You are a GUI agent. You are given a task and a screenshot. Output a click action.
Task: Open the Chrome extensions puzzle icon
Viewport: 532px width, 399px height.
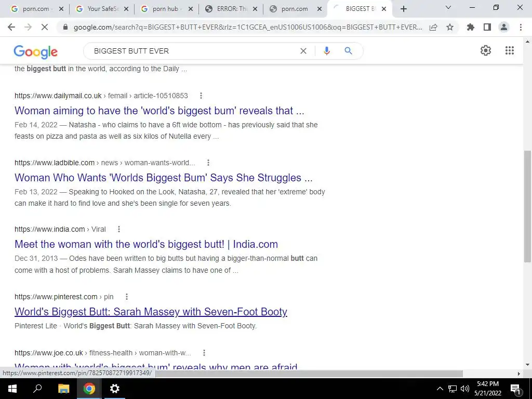click(x=471, y=27)
